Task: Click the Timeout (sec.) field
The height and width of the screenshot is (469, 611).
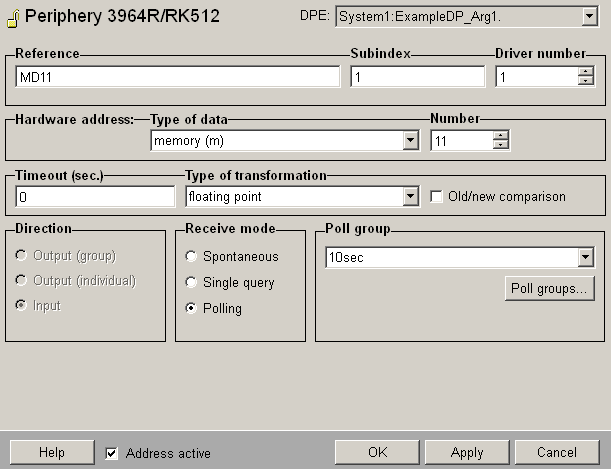Action: (x=95, y=197)
